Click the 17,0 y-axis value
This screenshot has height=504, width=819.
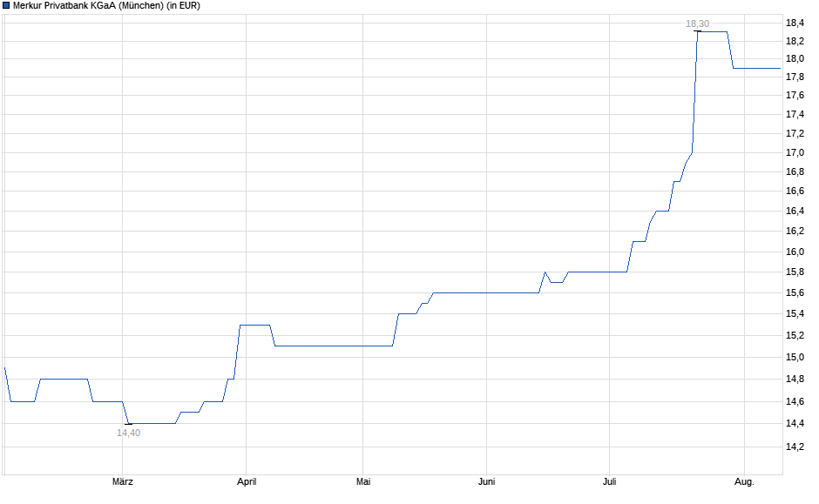click(x=795, y=153)
